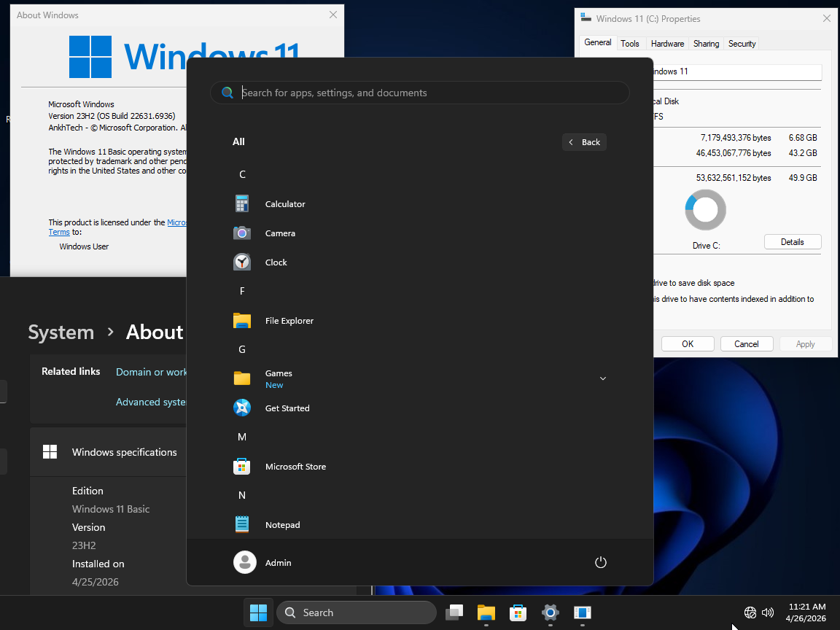Switch to the Hardware tab
840x630 pixels.
667,44
